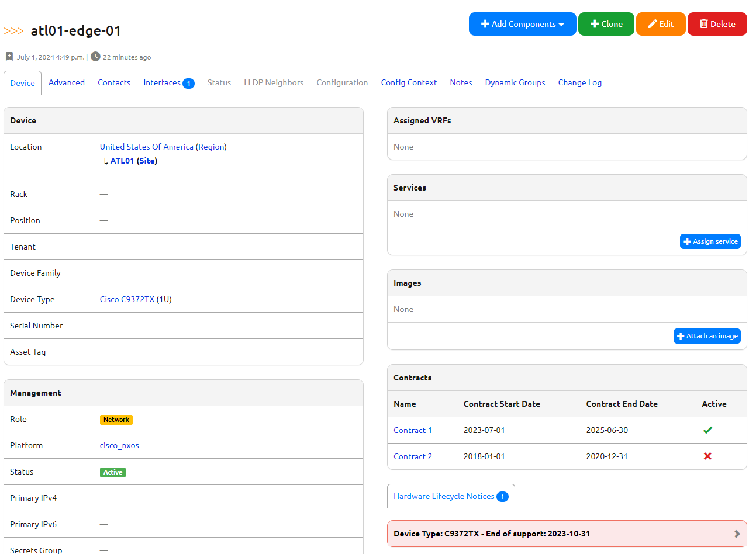The image size is (756, 554).
Task: Click the Network role label
Action: pyautogui.click(x=116, y=420)
